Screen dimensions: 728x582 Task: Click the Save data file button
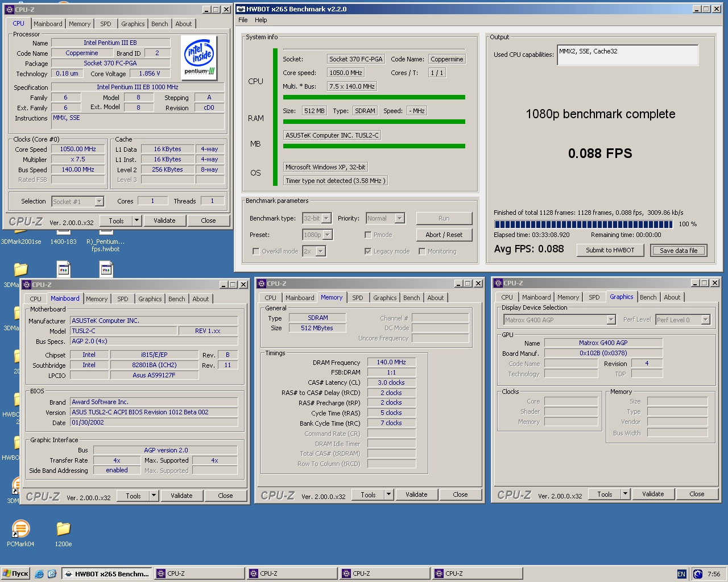click(679, 251)
